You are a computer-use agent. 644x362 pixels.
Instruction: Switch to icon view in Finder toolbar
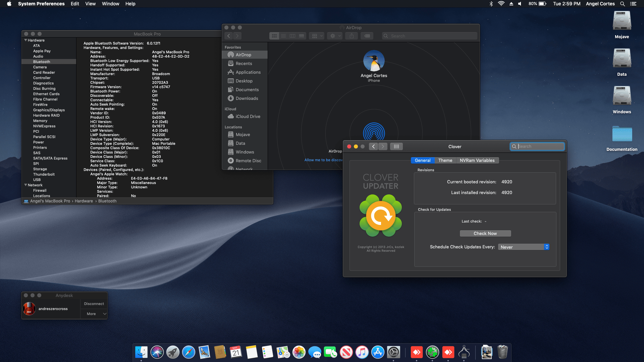coord(274,36)
